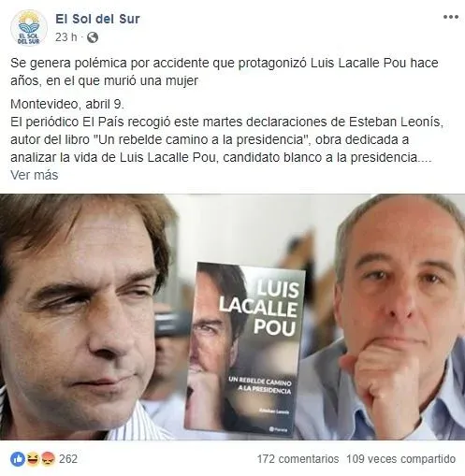Open the El Sol del Sur page name
Viewport: 465px width, 476px height.
pyautogui.click(x=97, y=19)
